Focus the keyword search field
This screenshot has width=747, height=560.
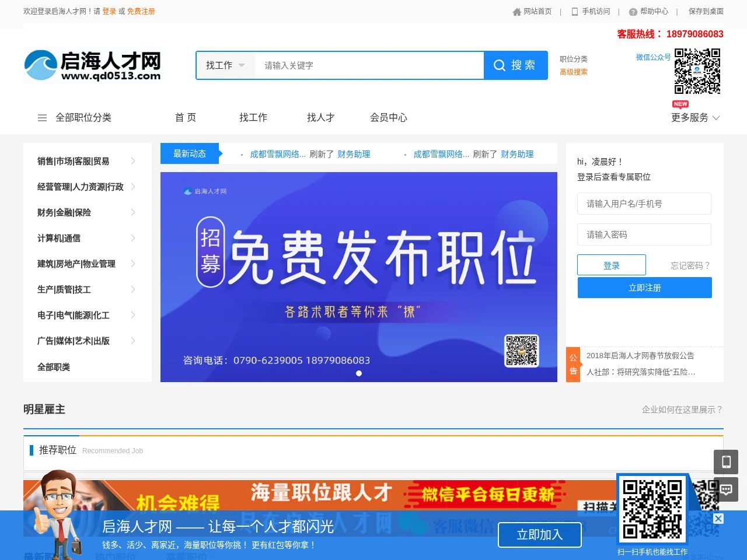coord(369,65)
